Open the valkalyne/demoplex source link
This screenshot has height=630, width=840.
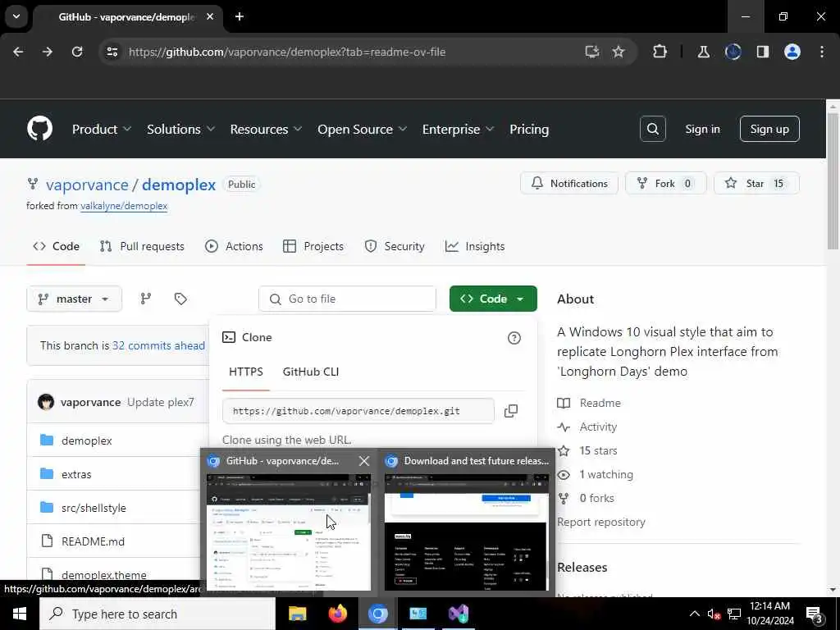tap(124, 206)
